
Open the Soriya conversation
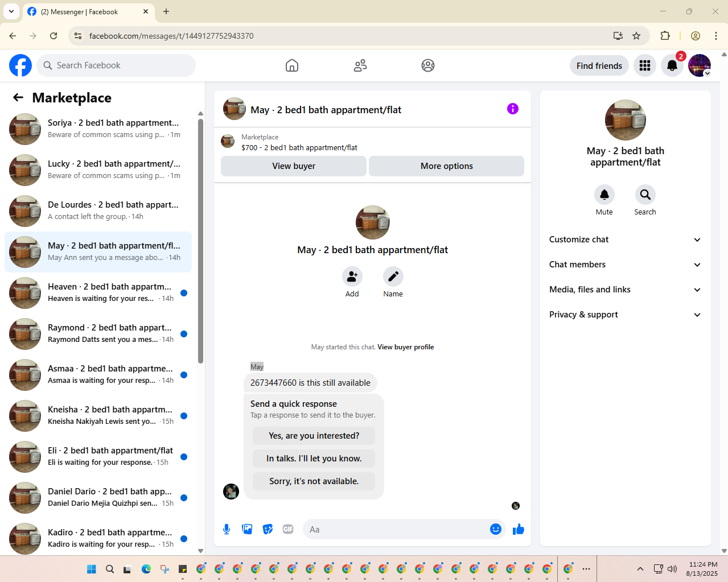pyautogui.click(x=98, y=129)
